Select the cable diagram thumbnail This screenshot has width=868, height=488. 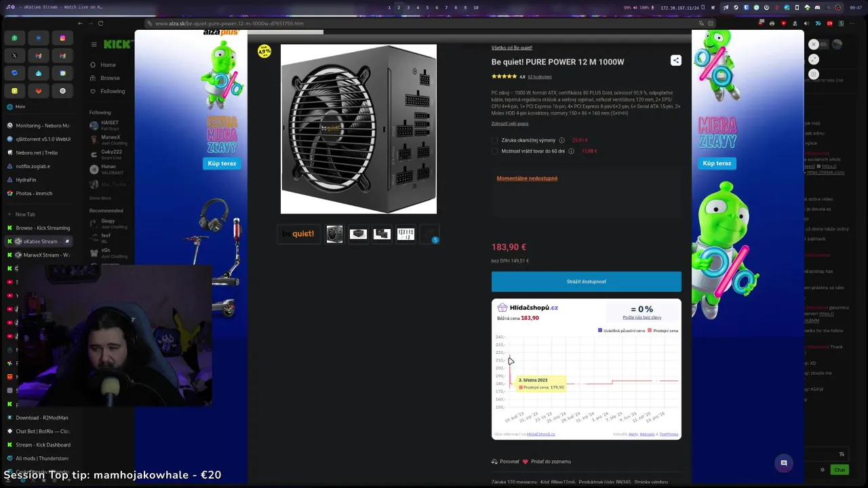pyautogui.click(x=406, y=234)
